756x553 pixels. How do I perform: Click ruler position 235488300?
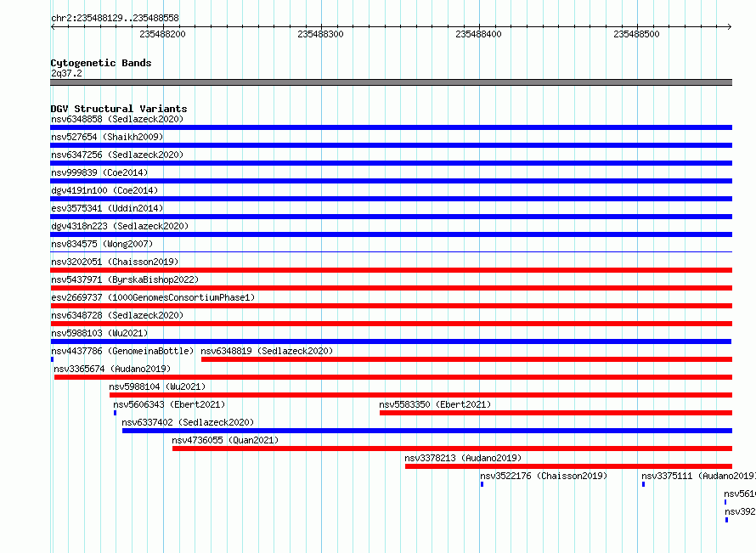point(320,34)
